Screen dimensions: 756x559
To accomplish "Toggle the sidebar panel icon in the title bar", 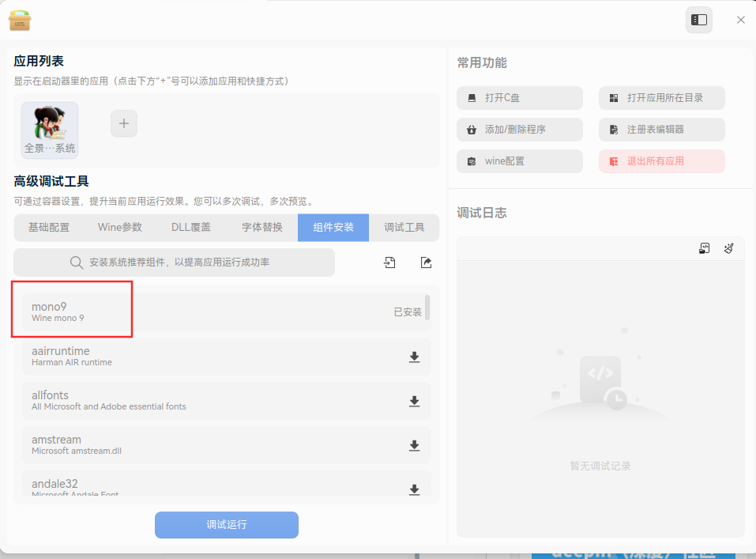I will click(x=698, y=20).
